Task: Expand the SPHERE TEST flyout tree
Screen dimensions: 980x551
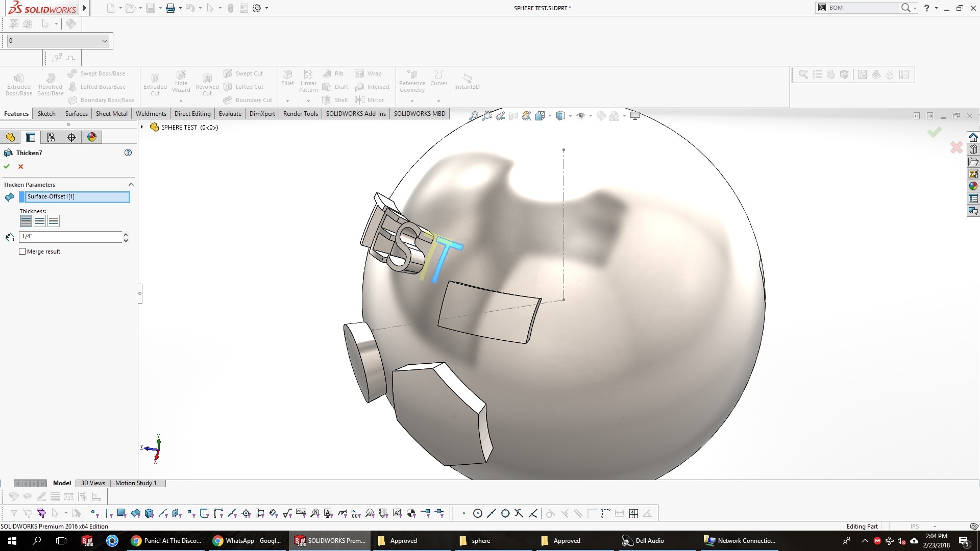Action: click(142, 127)
